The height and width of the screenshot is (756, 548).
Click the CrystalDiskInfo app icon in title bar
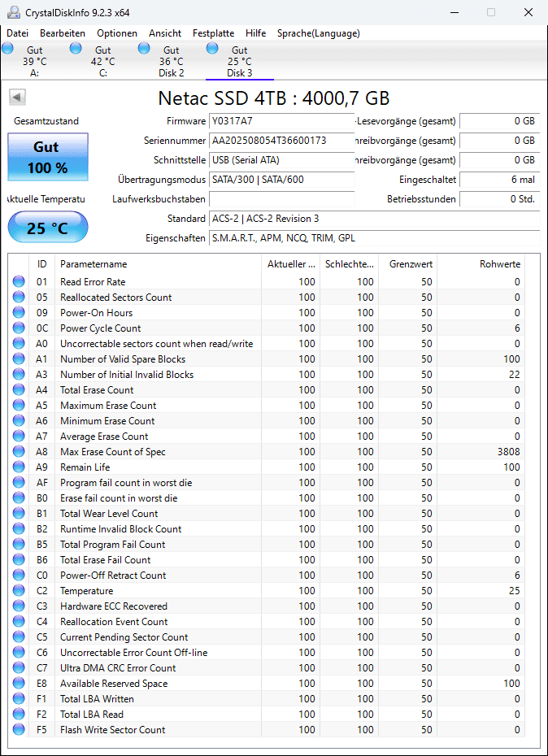14,12
